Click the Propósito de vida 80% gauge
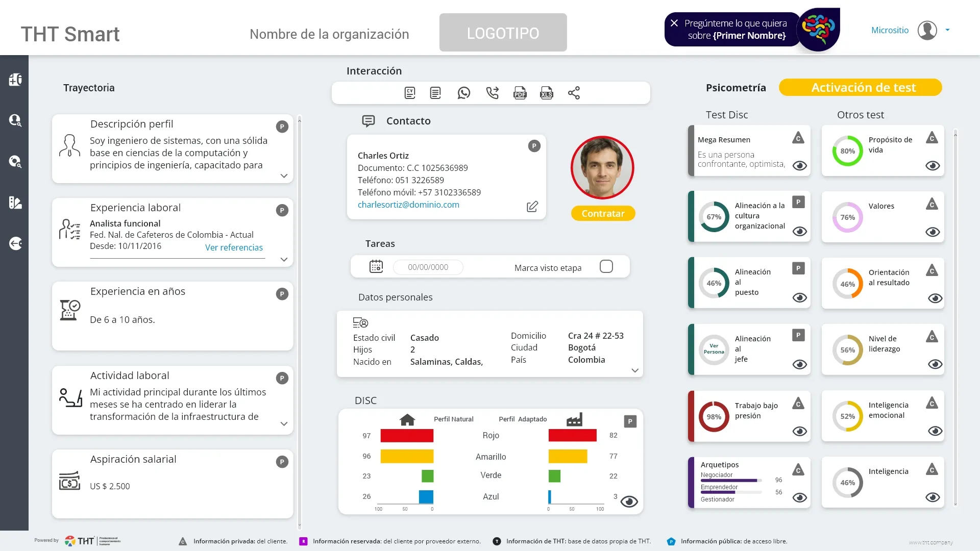Screen dimensions: 980x551 pos(847,151)
